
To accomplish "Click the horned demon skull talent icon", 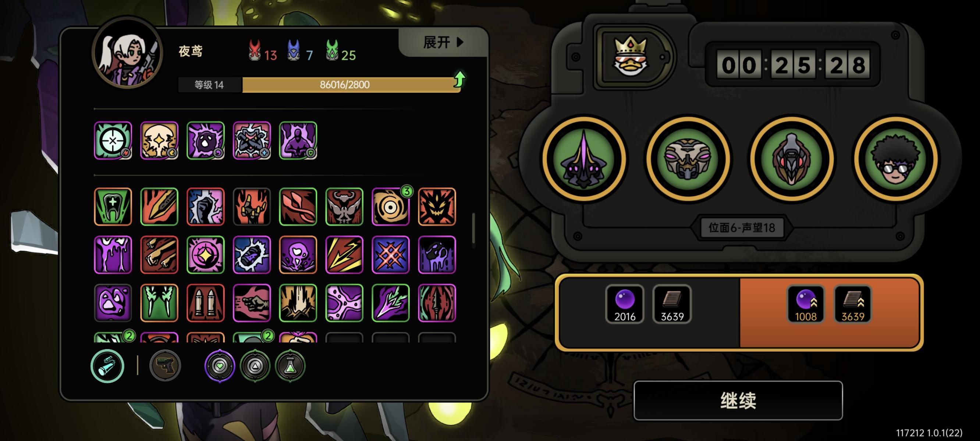I will 344,207.
